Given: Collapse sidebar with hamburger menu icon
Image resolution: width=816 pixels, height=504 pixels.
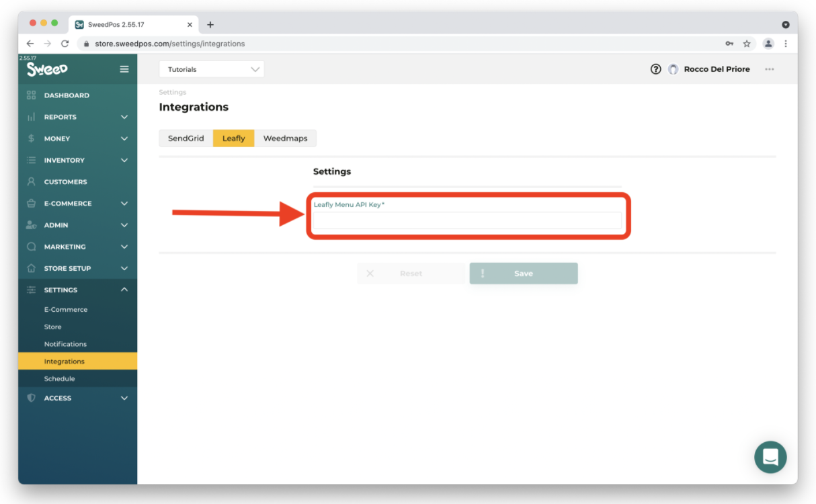Looking at the screenshot, I should pyautogui.click(x=124, y=69).
